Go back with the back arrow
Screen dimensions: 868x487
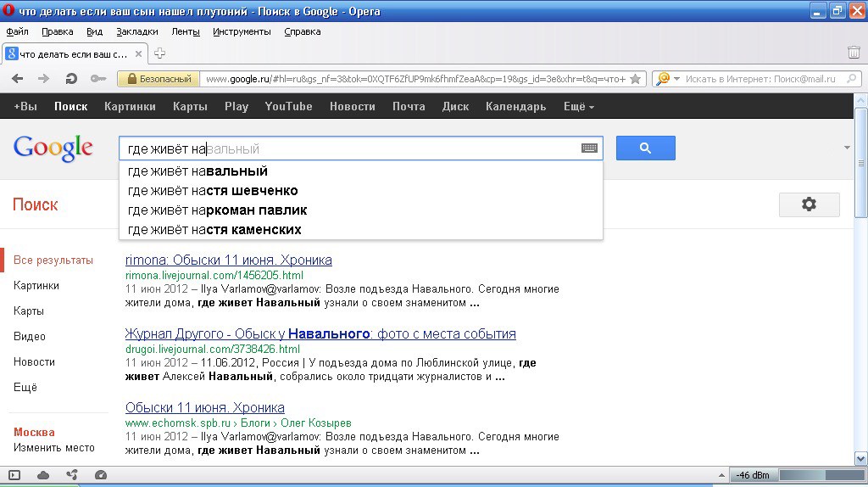point(17,79)
